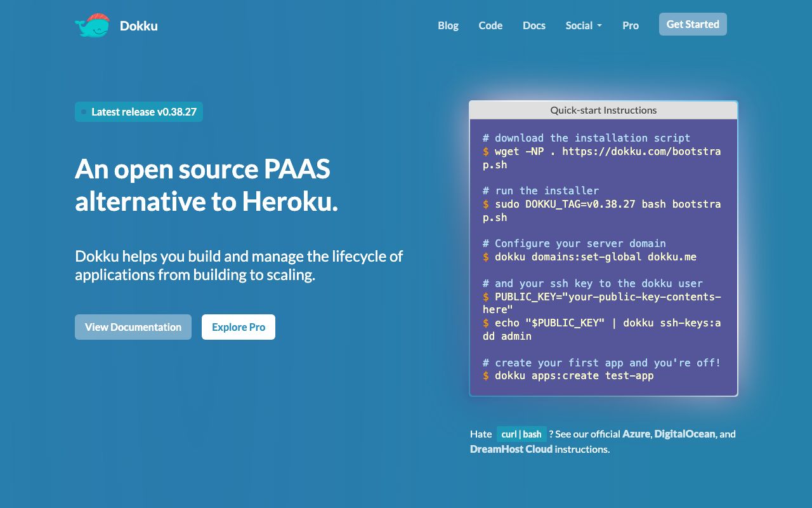Click the '# download the installation script' comment
812x508 pixels.
[x=586, y=138]
